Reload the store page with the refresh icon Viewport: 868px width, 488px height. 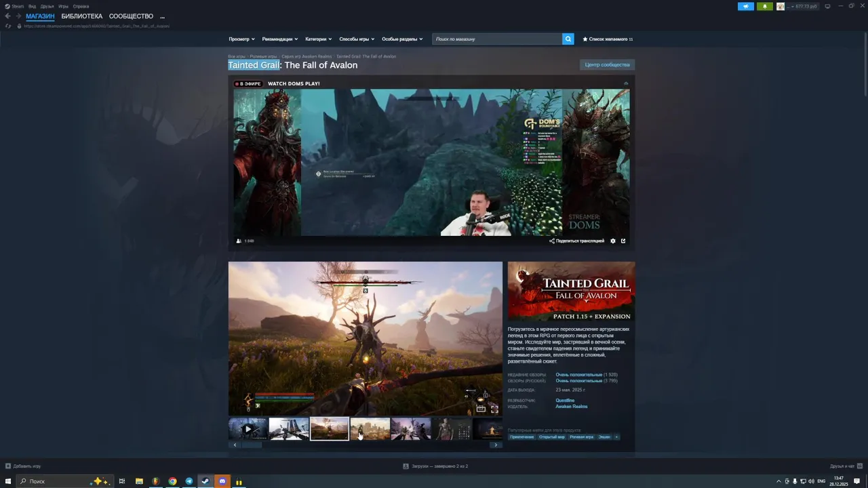[x=8, y=26]
